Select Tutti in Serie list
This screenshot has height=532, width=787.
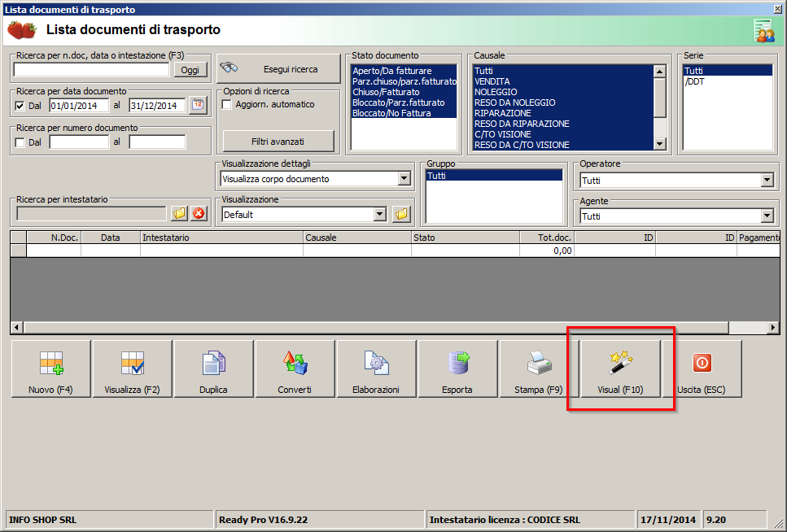(728, 71)
